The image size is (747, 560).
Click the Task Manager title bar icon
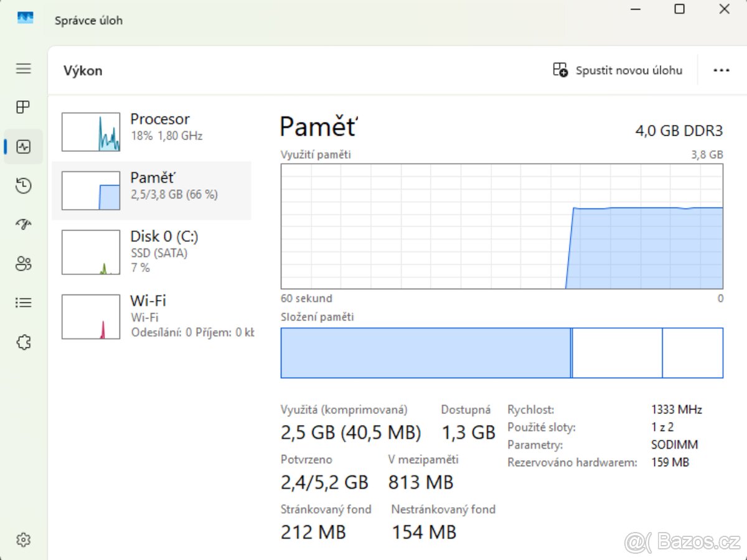click(x=25, y=19)
